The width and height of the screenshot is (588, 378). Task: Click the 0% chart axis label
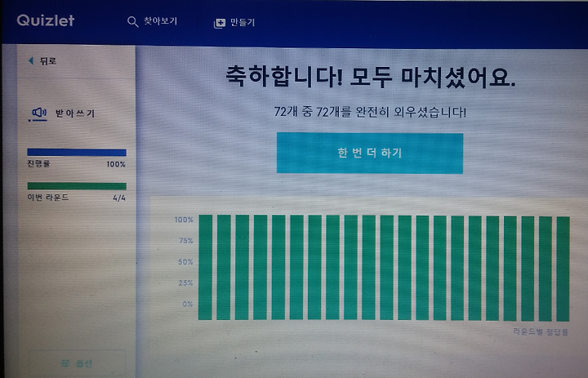(188, 304)
